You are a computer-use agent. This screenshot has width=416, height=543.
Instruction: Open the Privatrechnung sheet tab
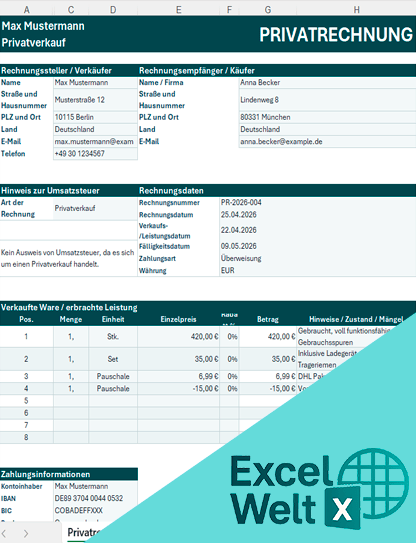point(84,533)
